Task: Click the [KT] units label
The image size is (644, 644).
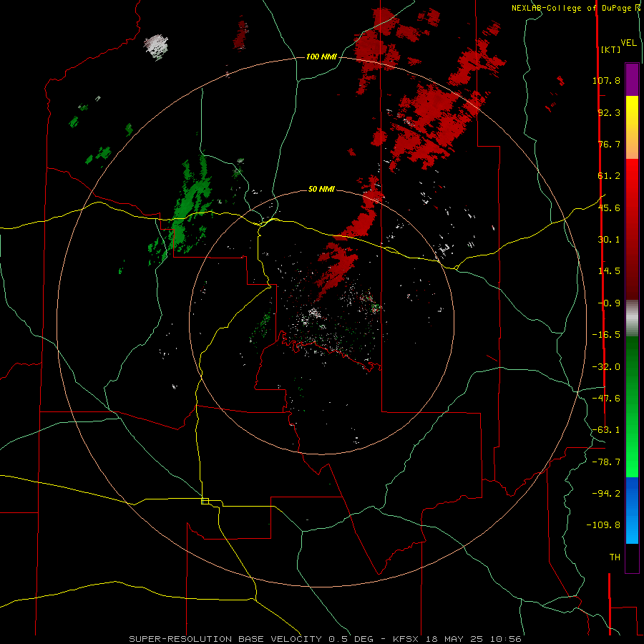Action: (610, 49)
